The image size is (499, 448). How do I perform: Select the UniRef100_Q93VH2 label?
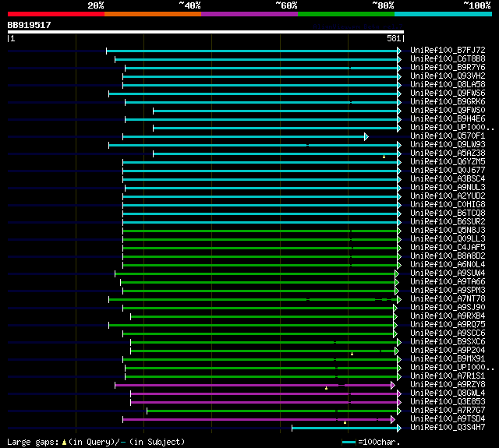click(x=448, y=76)
